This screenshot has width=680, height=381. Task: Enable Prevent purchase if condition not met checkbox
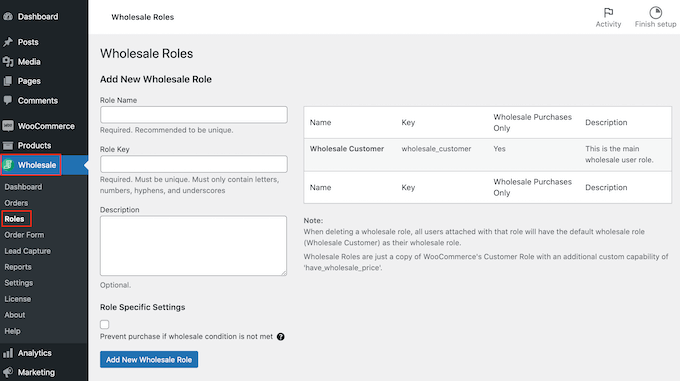tap(105, 324)
